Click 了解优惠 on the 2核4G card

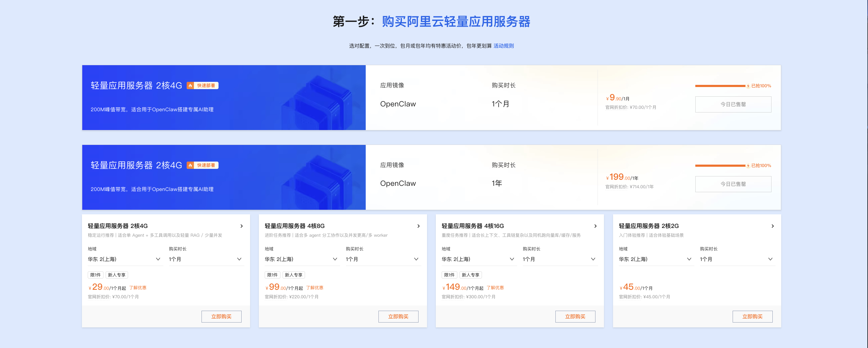tap(138, 288)
